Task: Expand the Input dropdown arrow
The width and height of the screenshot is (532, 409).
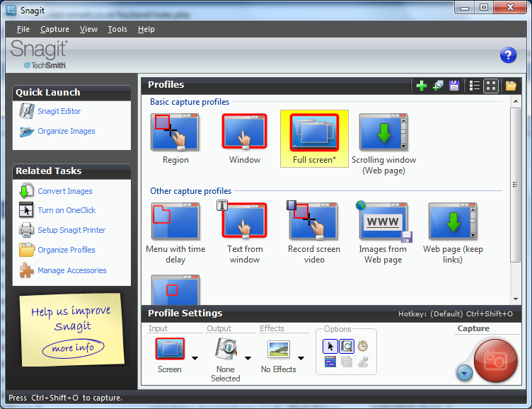Action: tap(195, 358)
